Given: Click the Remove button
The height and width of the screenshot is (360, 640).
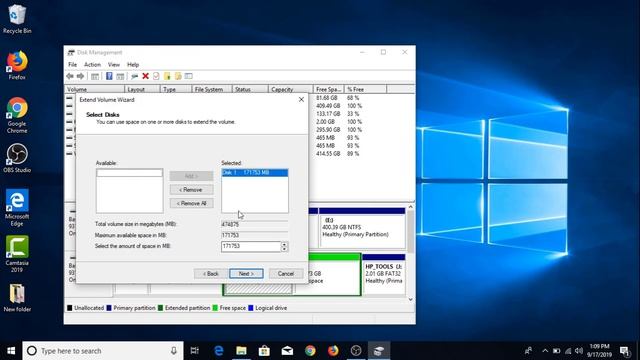Looking at the screenshot, I should click(x=191, y=190).
